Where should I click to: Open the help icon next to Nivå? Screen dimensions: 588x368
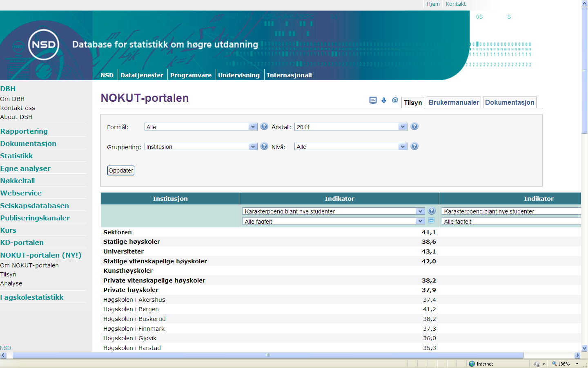[414, 146]
